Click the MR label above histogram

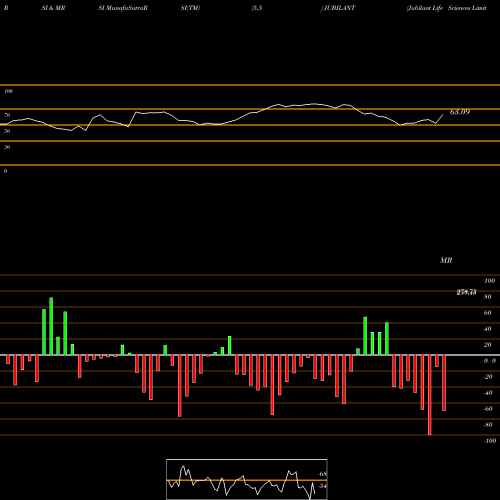coord(446,260)
